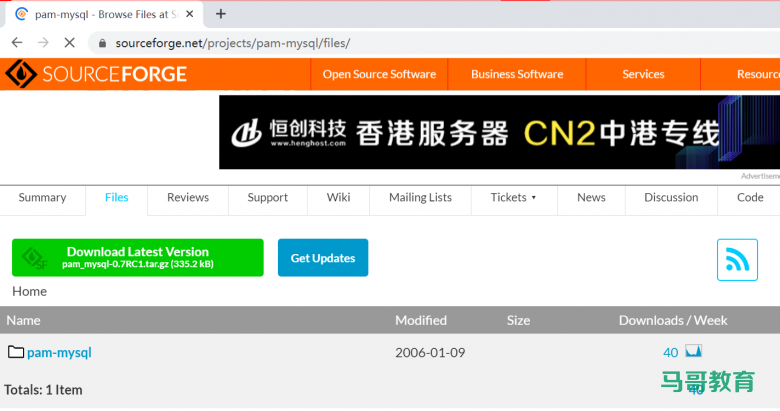
Task: Click the Get Updates button
Action: click(323, 257)
